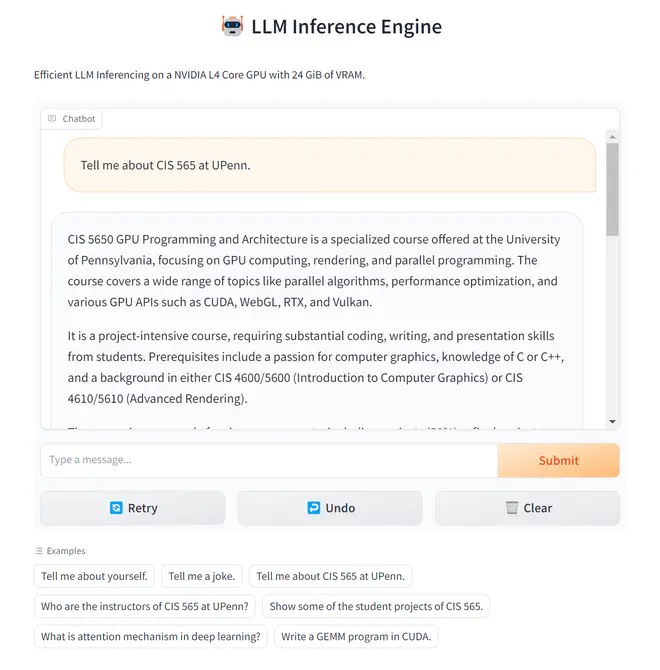Click the chat bubble icon on the Chatbot label
660x670 pixels.
click(x=52, y=119)
